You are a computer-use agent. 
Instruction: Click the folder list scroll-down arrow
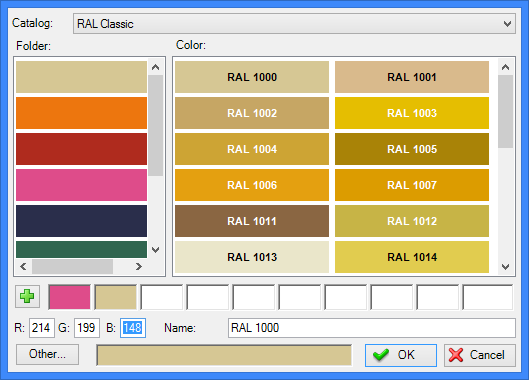coord(156,250)
